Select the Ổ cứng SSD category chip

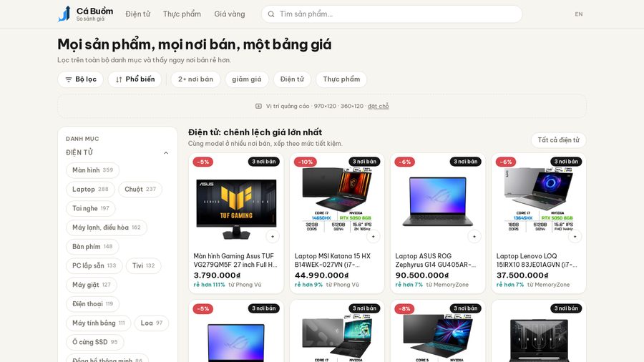95,342
